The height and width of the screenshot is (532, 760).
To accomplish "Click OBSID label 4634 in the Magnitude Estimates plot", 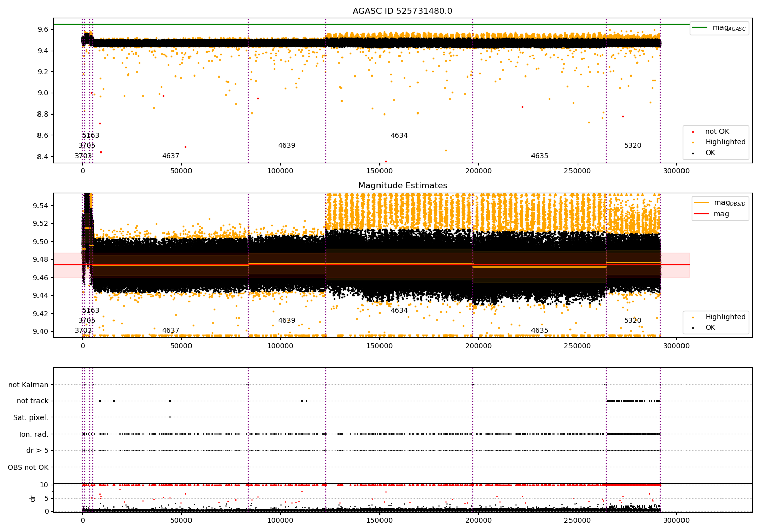I will pos(399,311).
